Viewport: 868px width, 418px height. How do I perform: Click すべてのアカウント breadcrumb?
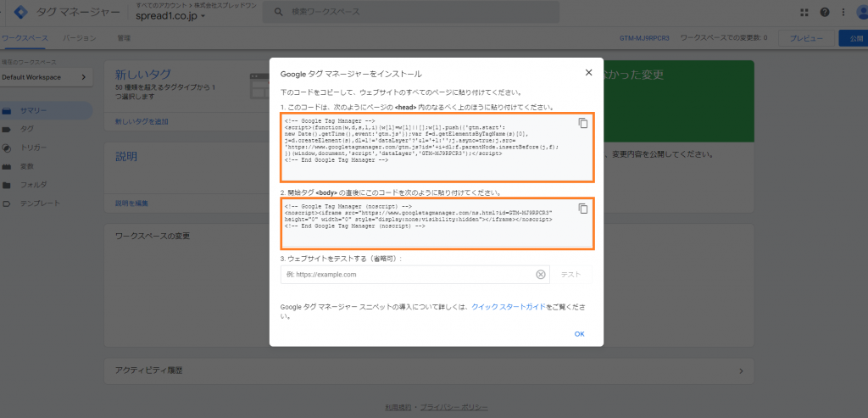point(160,4)
